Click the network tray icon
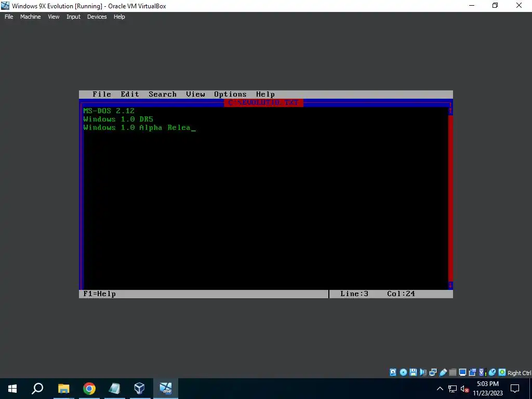The image size is (532, 399). [453, 389]
